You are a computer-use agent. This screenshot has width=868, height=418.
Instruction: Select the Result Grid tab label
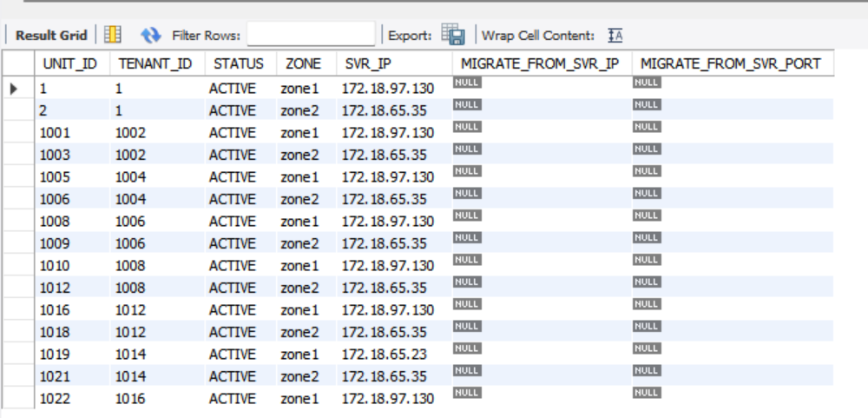51,35
